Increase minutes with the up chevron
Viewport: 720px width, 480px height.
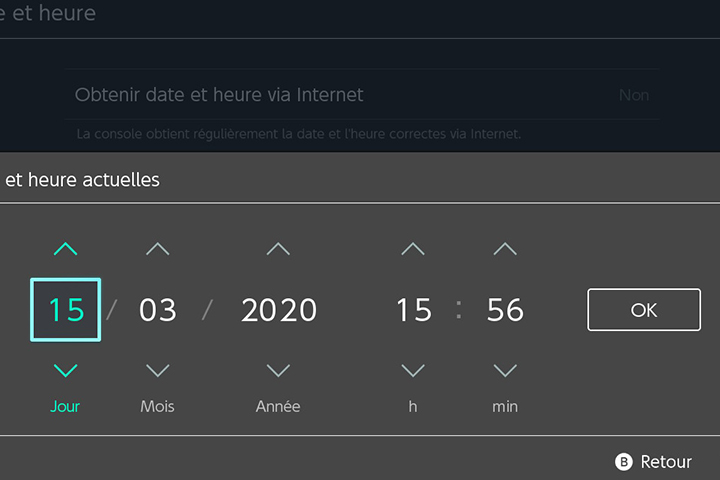(505, 249)
